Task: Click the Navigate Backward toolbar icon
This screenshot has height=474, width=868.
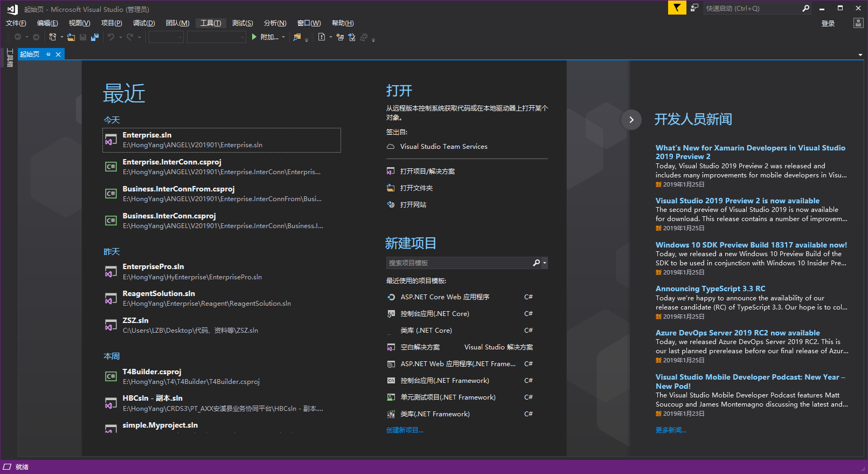Action: [x=18, y=37]
